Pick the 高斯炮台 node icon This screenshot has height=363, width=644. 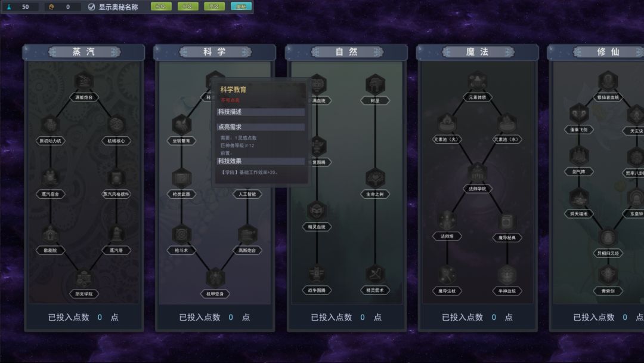[x=247, y=235]
